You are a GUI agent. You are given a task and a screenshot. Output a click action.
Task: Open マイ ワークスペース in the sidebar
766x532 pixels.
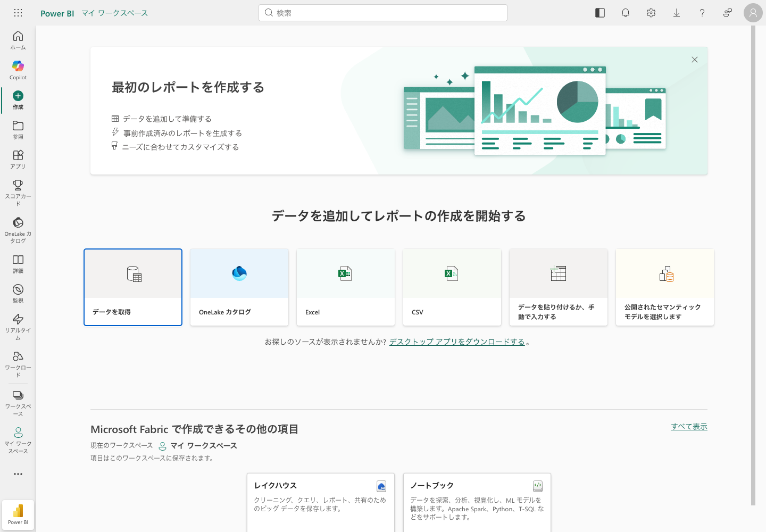tap(18, 440)
